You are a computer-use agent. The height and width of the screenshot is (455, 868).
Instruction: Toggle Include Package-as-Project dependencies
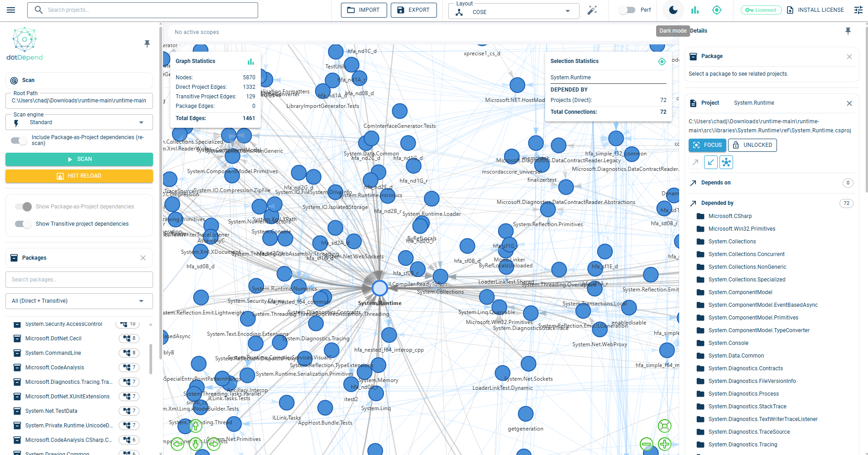[x=19, y=140]
